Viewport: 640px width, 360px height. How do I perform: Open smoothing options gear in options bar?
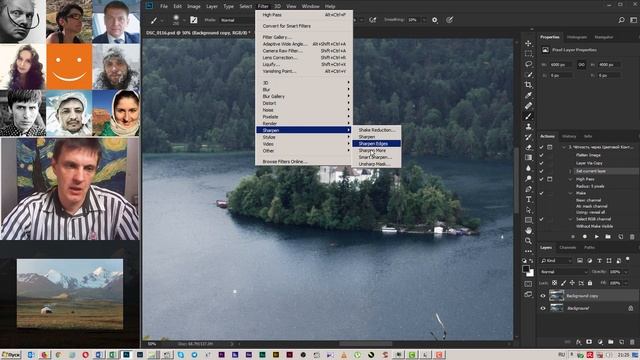pyautogui.click(x=435, y=20)
